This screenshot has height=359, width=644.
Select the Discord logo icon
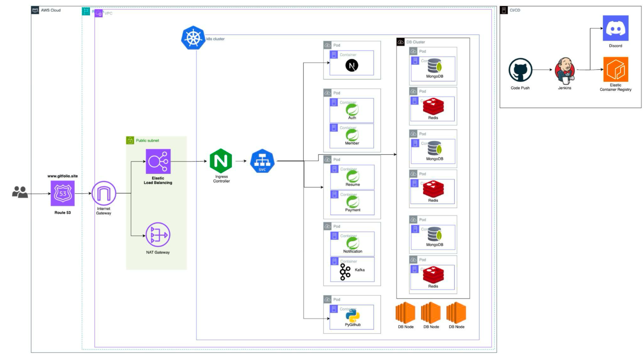pyautogui.click(x=616, y=28)
